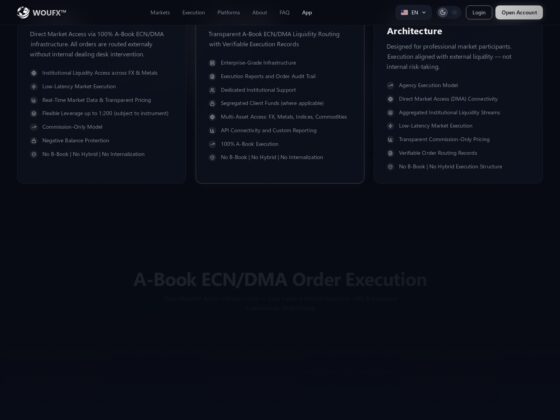Screen dimensions: 560x420
Task: Click icon beside Agency Execution Model
Action: (390, 85)
